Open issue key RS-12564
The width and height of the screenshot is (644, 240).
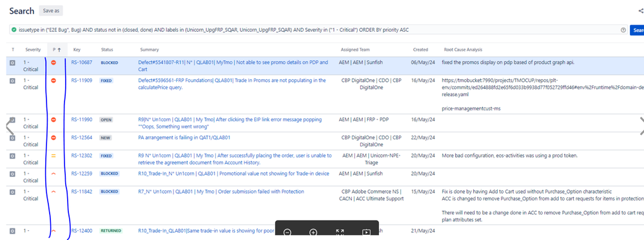coord(82,137)
